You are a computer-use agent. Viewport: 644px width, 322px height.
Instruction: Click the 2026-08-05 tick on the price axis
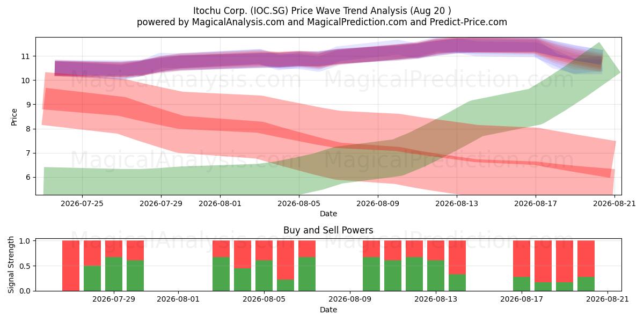(x=298, y=204)
